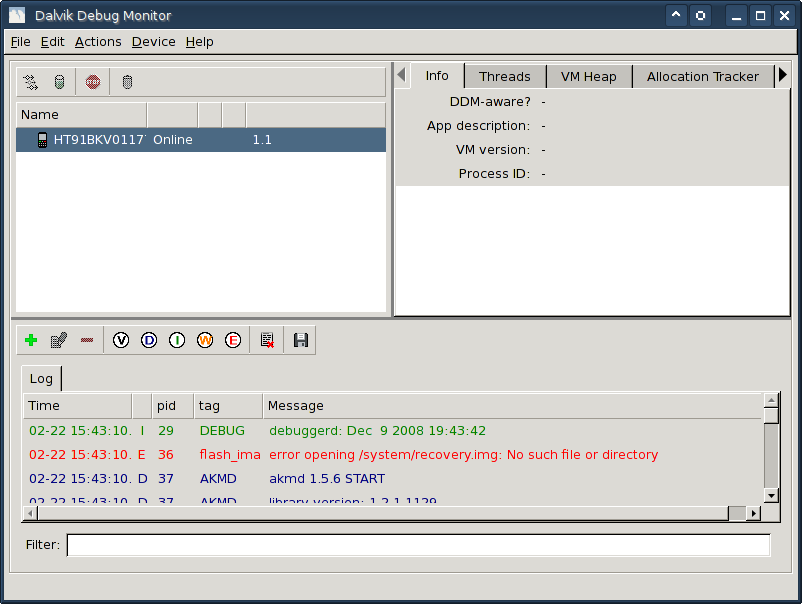Click the Dalvik Debug Monitor title bar app icon

[x=17, y=15]
